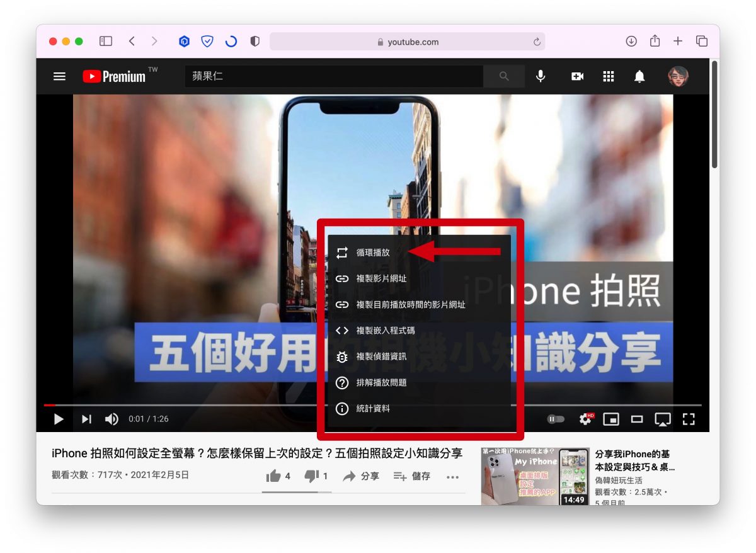Open the YouTube hamburger guide menu

click(59, 76)
